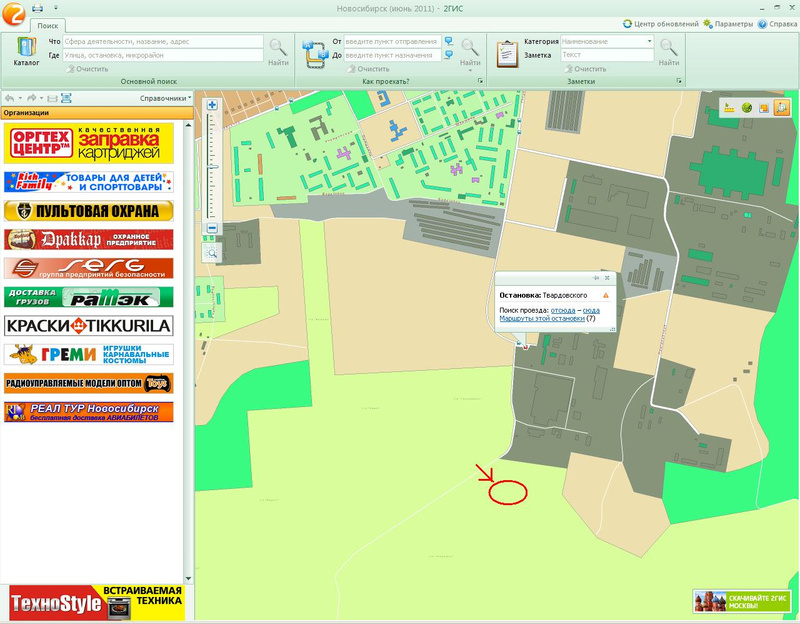Viewport: 800px width, 624px height.
Task: Click the map zoom slider track
Action: [x=212, y=167]
